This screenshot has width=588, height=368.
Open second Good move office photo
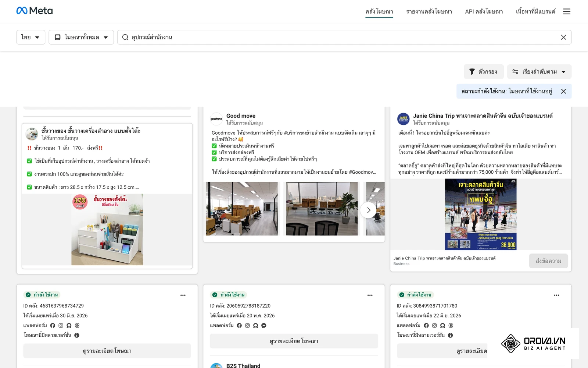(x=322, y=209)
